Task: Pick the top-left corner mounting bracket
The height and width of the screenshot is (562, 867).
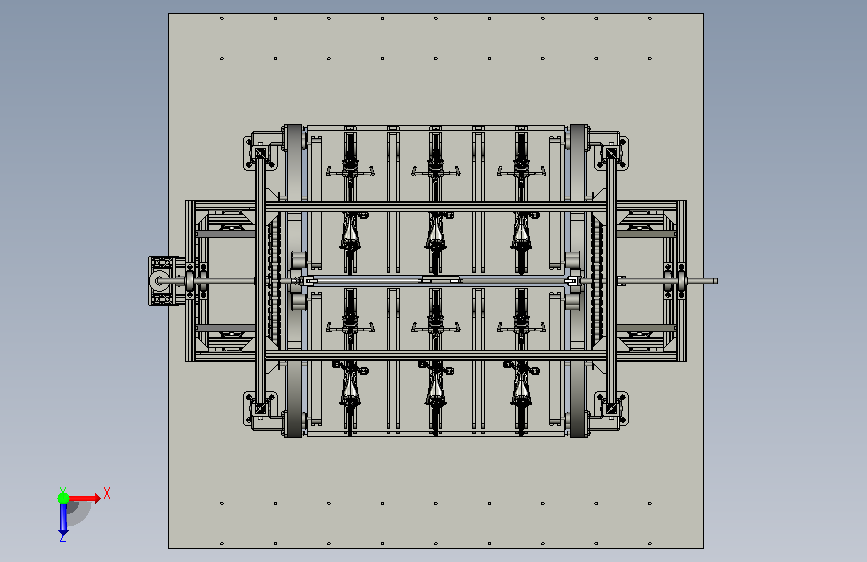Action: (259, 153)
